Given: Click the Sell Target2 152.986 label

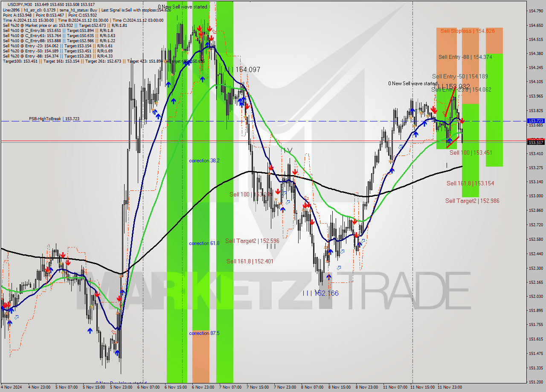Looking at the screenshot, I should pyautogui.click(x=472, y=201).
